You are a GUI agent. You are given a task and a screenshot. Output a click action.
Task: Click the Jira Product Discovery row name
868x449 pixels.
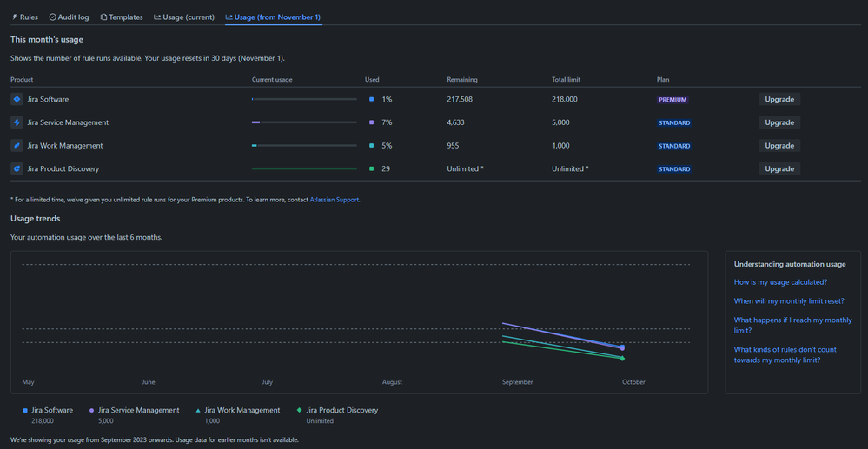(x=63, y=168)
